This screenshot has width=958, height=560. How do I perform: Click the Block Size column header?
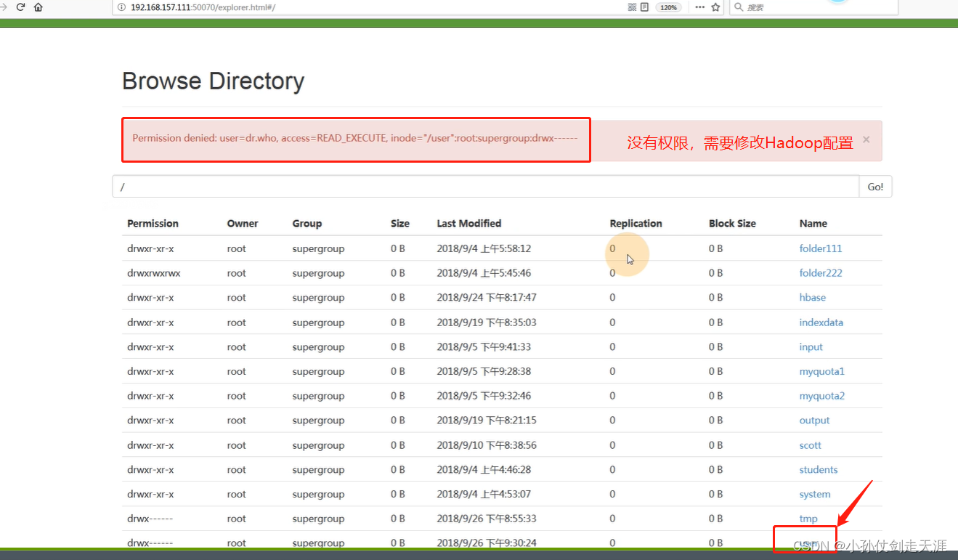pyautogui.click(x=732, y=224)
